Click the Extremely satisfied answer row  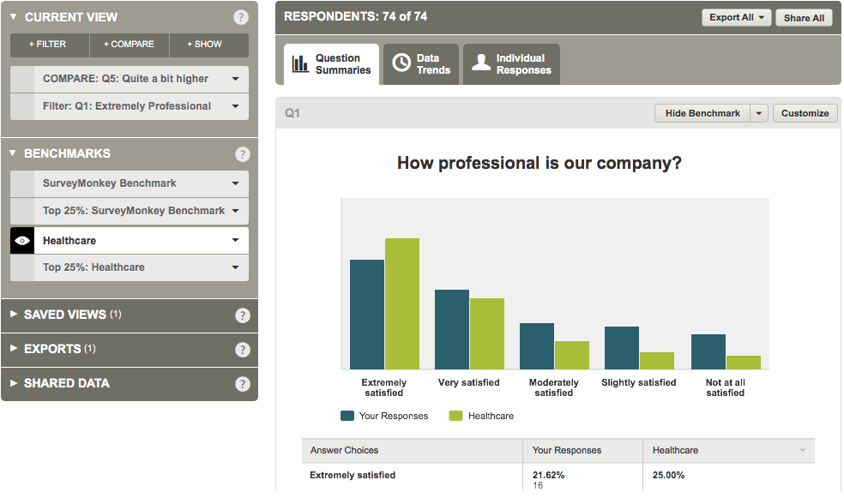point(353,475)
